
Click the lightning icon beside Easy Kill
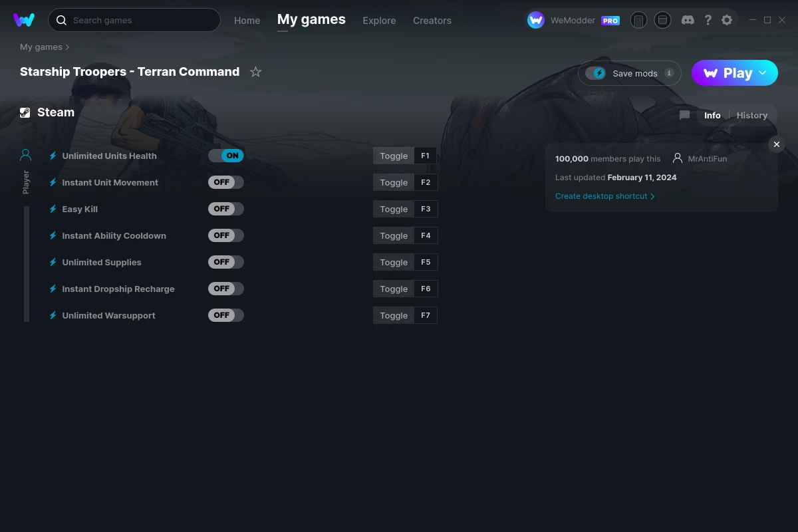53,209
